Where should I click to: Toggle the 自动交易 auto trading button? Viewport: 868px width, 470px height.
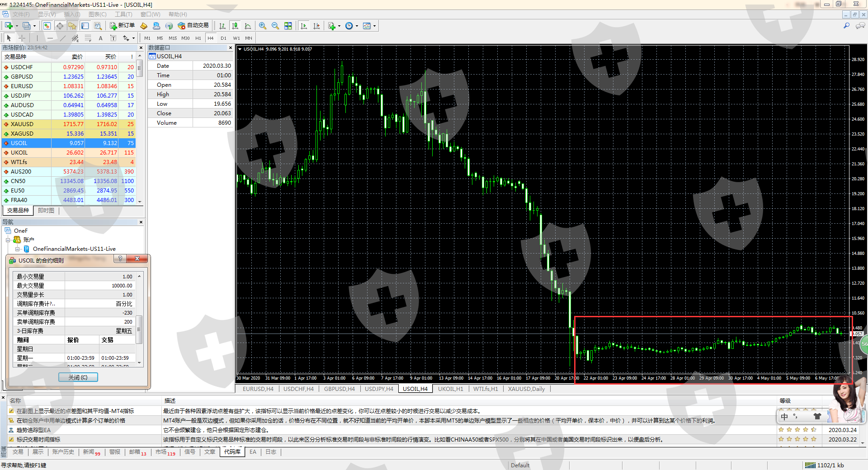point(193,26)
